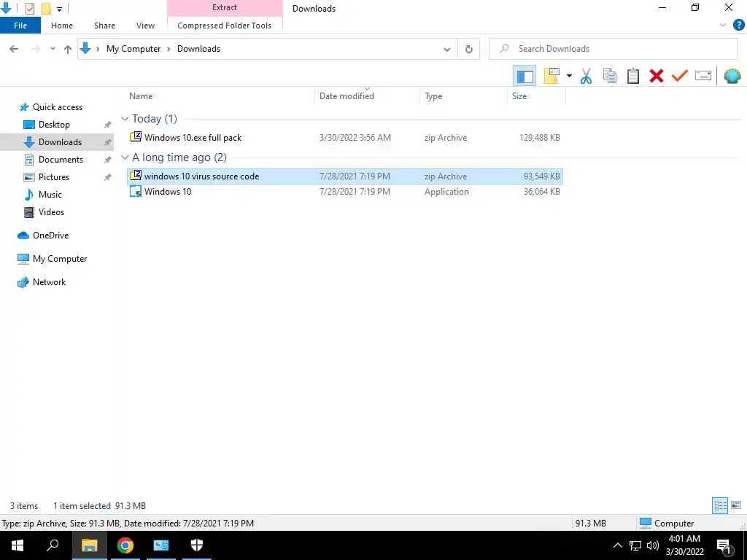Click the red X Delete icon

point(657,76)
